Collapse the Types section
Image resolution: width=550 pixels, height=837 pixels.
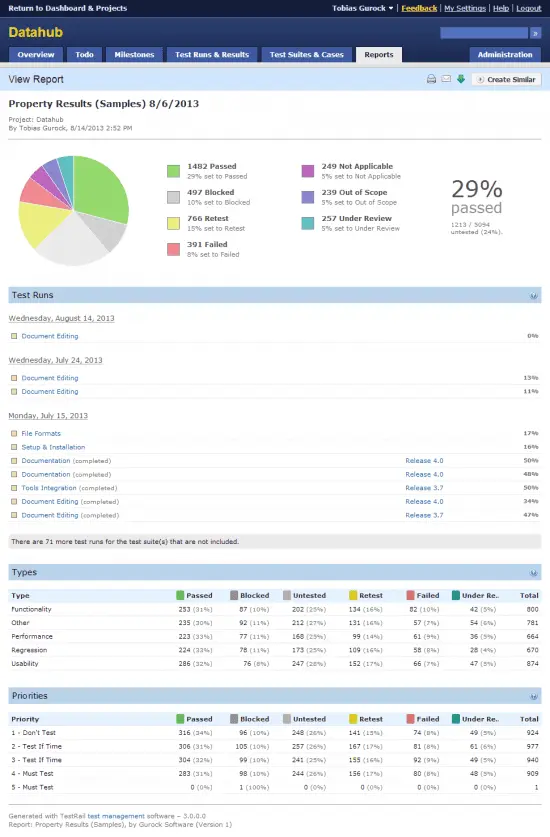(x=533, y=573)
